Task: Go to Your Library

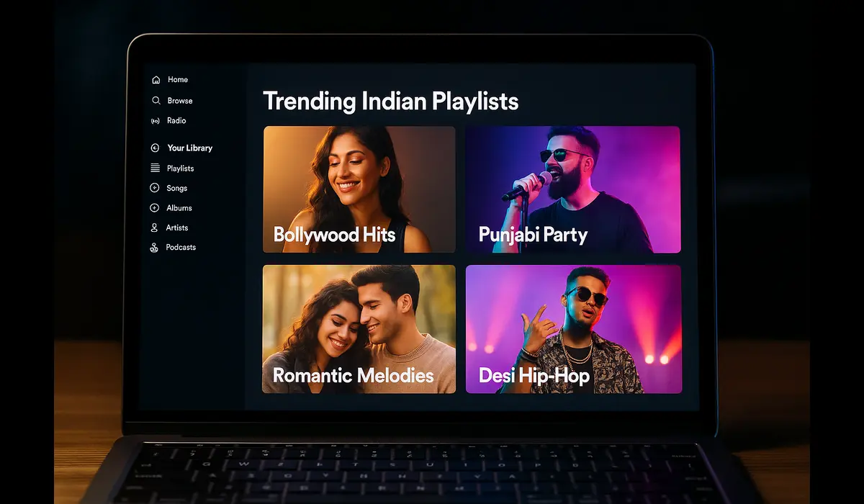Action: [190, 148]
